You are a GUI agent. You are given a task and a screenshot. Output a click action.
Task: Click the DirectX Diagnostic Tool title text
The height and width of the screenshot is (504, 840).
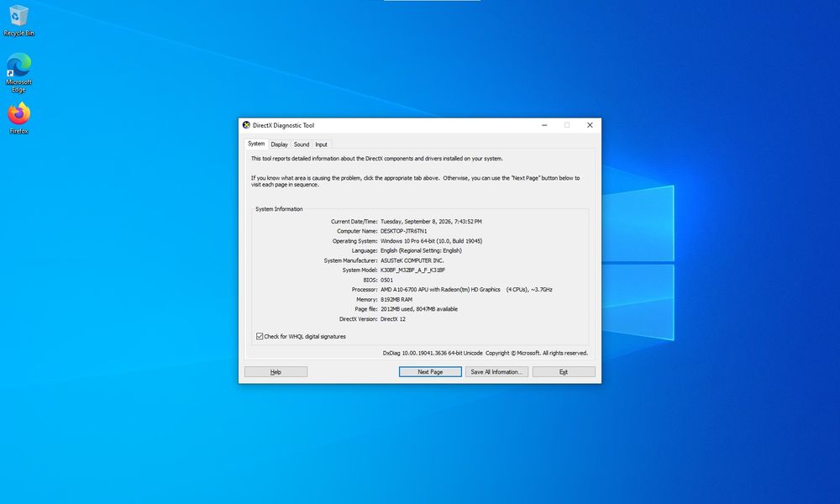(x=283, y=125)
